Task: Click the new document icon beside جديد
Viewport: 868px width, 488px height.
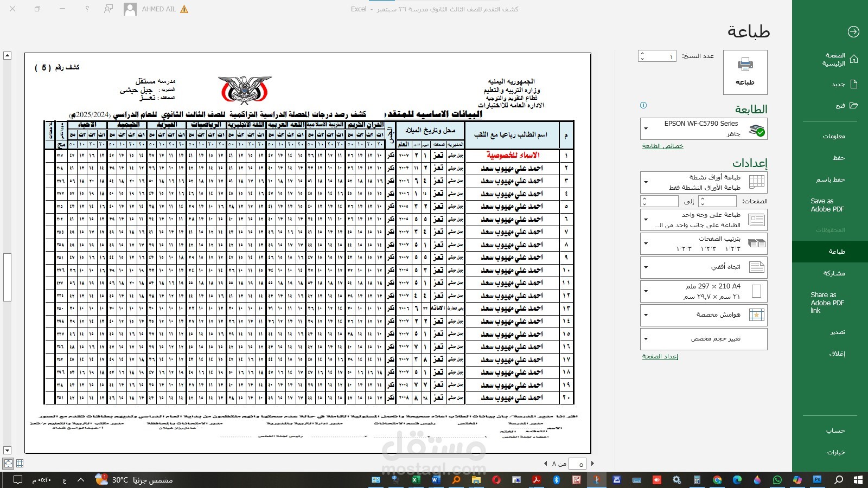Action: [x=854, y=84]
